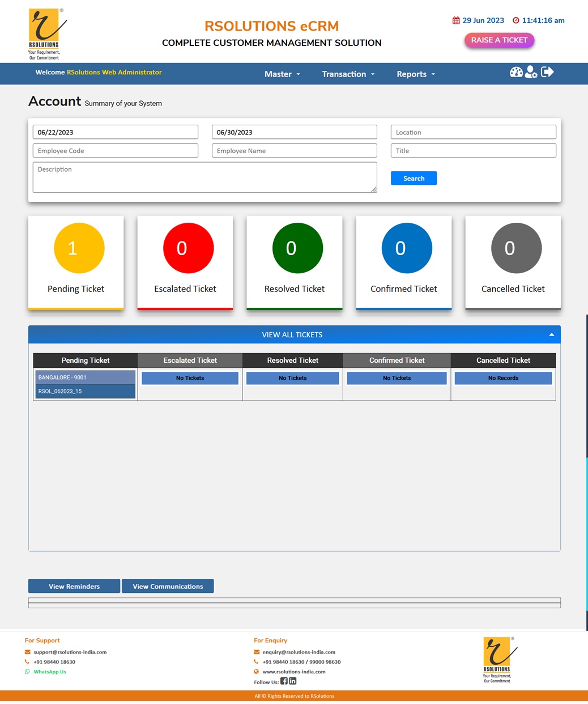This screenshot has width=588, height=704.
Task: Open View Reminders
Action: click(74, 586)
